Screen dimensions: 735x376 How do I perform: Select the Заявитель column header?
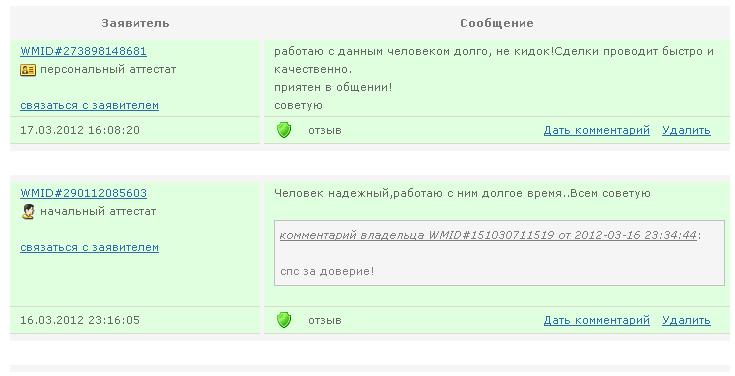click(135, 23)
